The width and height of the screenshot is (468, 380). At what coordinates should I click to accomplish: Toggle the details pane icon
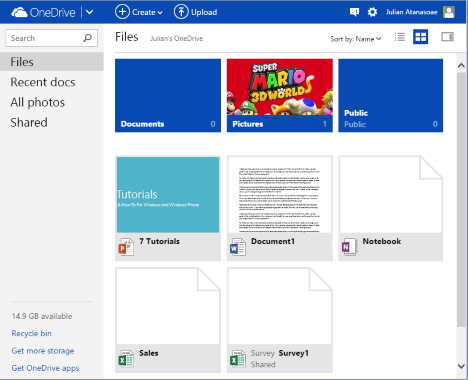[x=447, y=37]
